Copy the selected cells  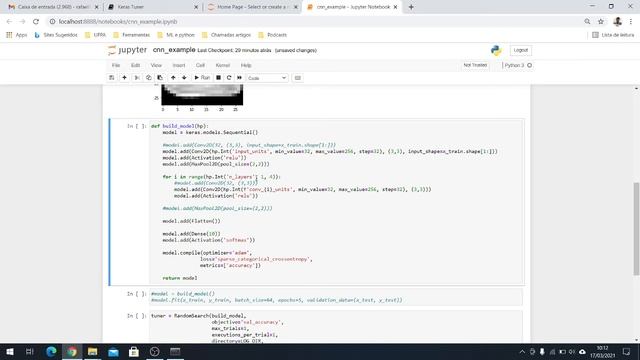tap(149, 78)
